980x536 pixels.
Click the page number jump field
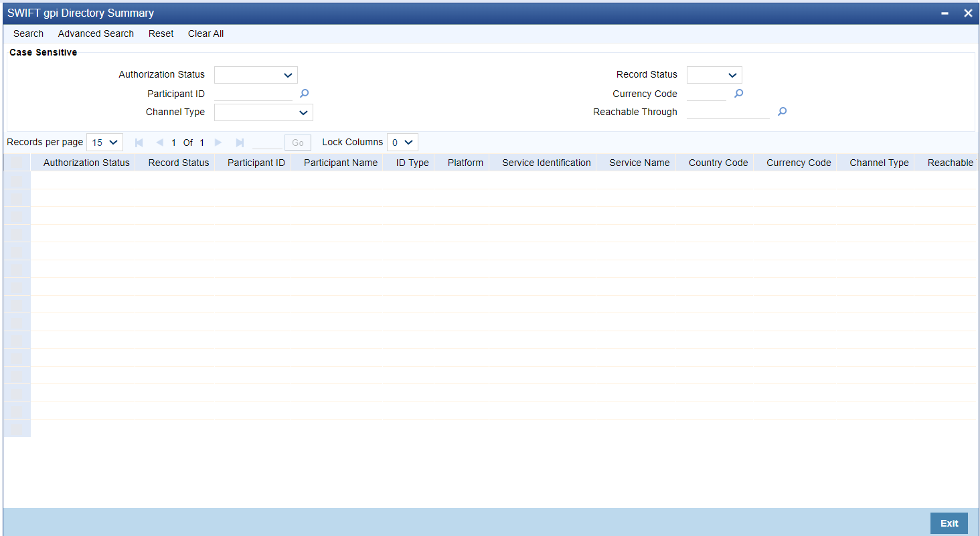click(267, 143)
